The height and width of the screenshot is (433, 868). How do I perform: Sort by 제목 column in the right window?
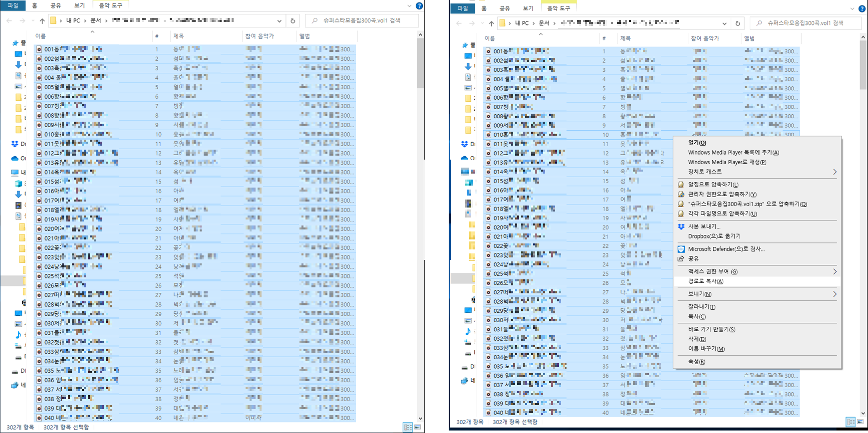[x=652, y=38]
